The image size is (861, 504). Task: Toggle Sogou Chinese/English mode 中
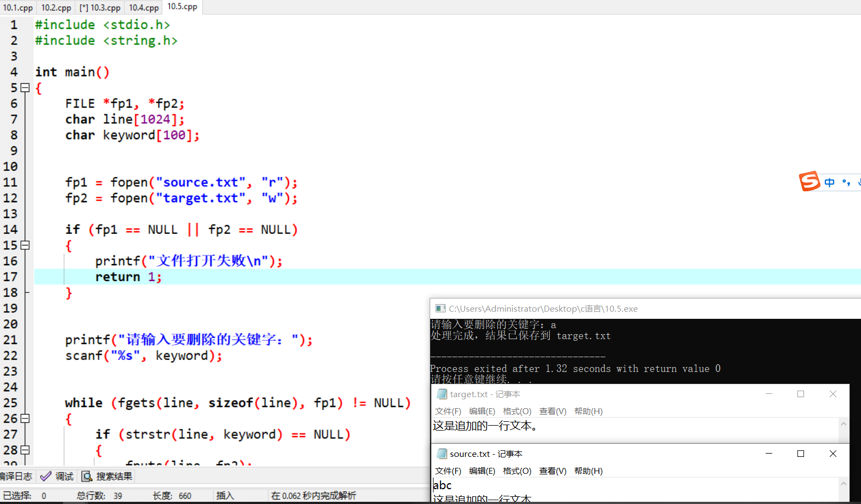(829, 182)
